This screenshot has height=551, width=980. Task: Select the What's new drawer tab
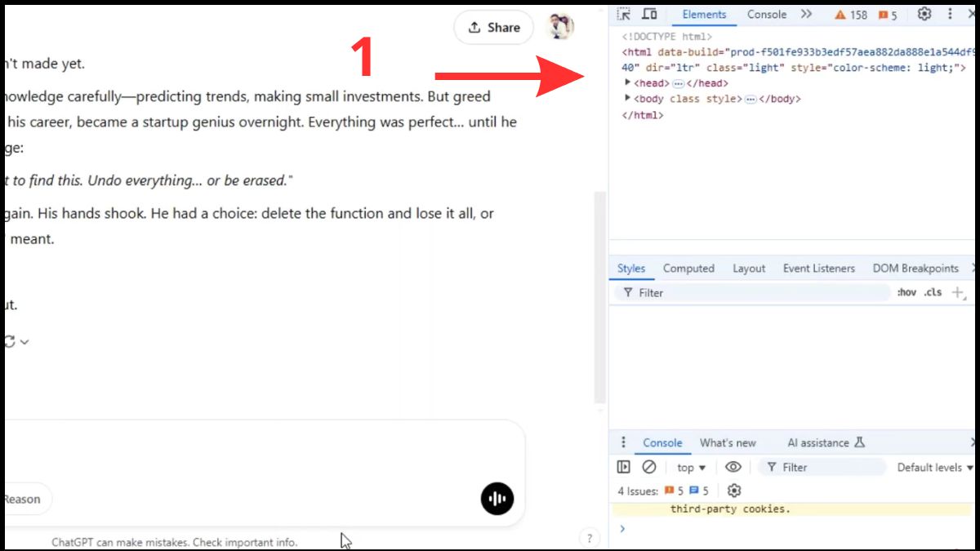pyautogui.click(x=728, y=443)
